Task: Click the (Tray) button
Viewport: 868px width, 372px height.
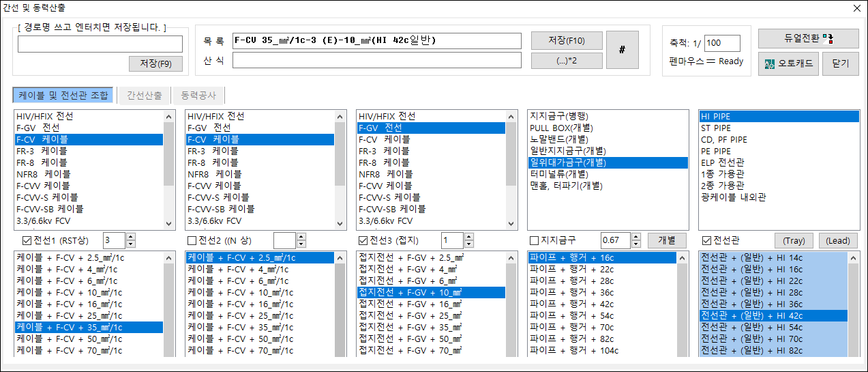Action: [x=794, y=240]
